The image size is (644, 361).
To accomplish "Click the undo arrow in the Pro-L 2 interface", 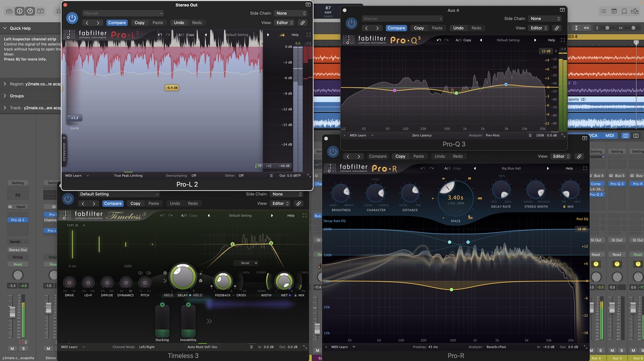I will 160,35.
